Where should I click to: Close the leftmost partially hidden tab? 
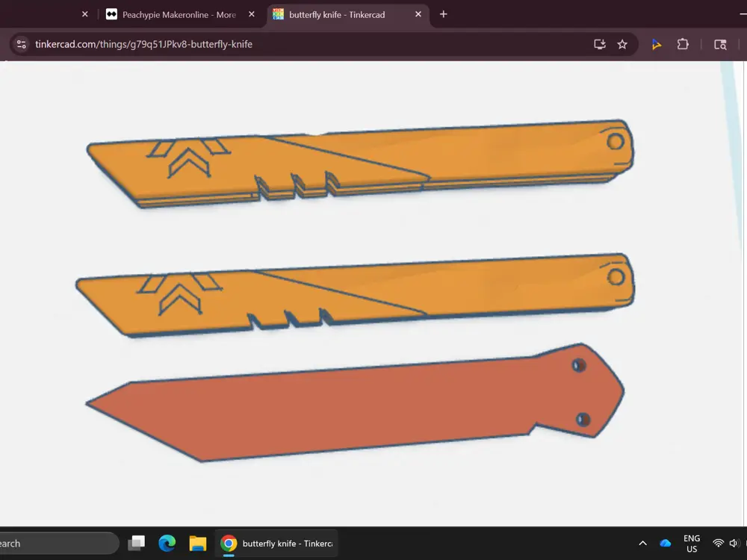(x=85, y=14)
